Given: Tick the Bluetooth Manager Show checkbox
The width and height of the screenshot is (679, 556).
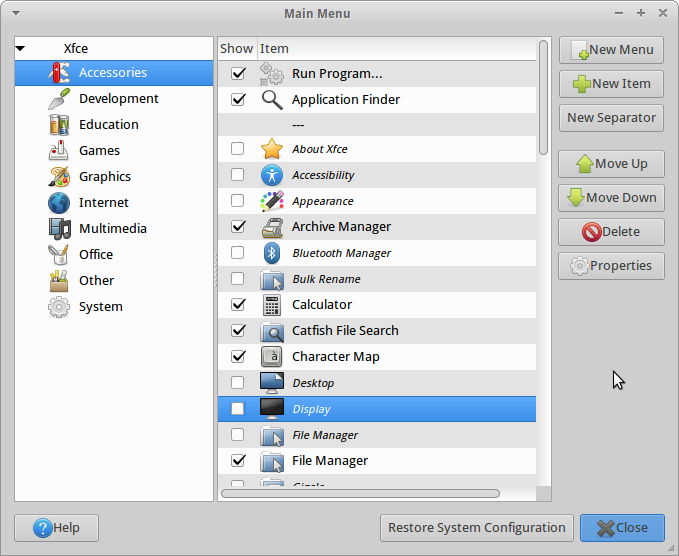Looking at the screenshot, I should 237,253.
